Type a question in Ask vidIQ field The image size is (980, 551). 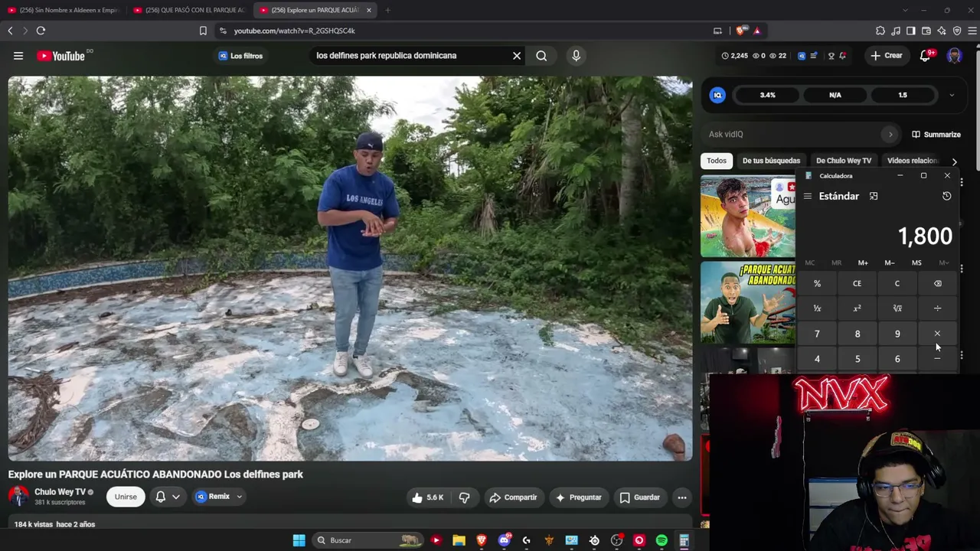(x=792, y=135)
